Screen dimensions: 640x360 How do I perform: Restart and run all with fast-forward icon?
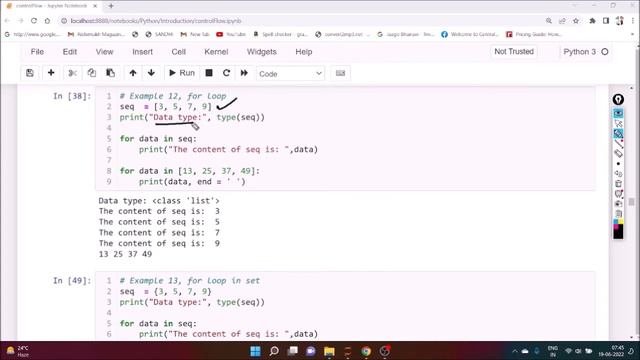click(244, 73)
